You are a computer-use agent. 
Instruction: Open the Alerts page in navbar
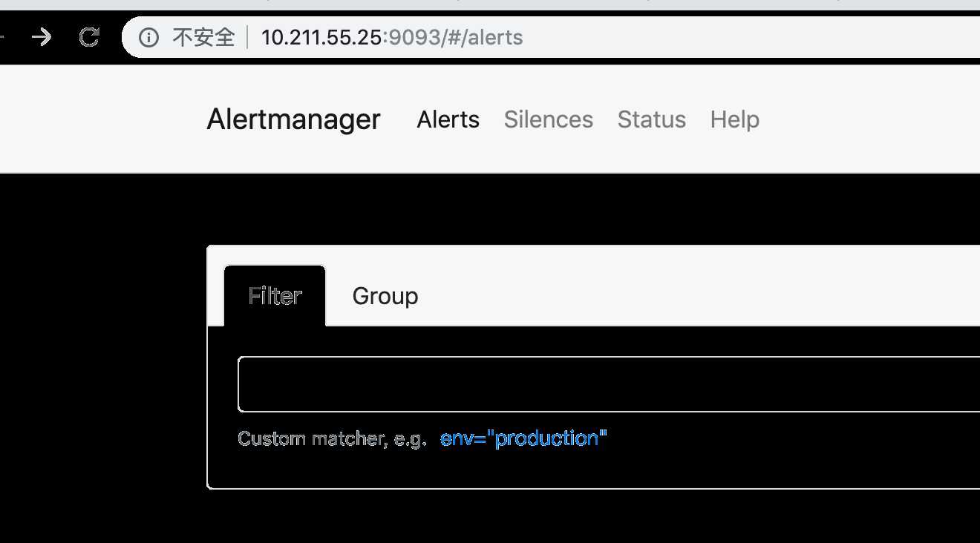[x=448, y=119]
